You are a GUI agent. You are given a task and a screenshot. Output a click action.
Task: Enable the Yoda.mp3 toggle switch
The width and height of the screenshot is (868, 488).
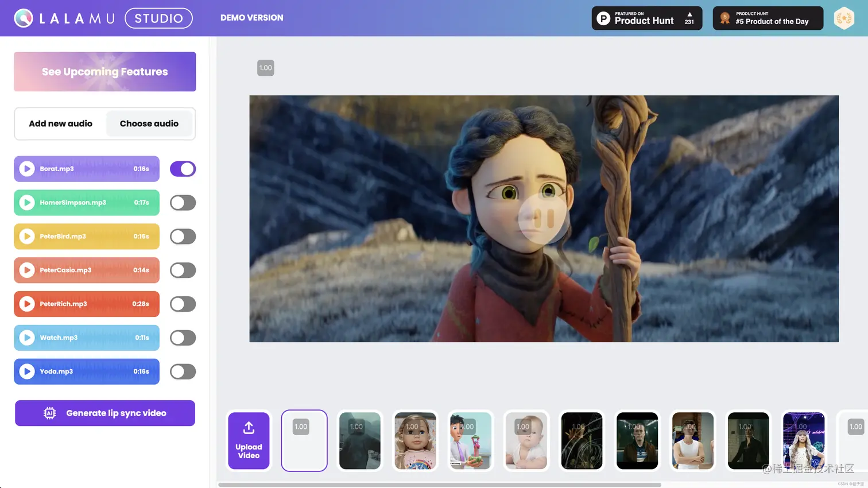click(x=183, y=371)
